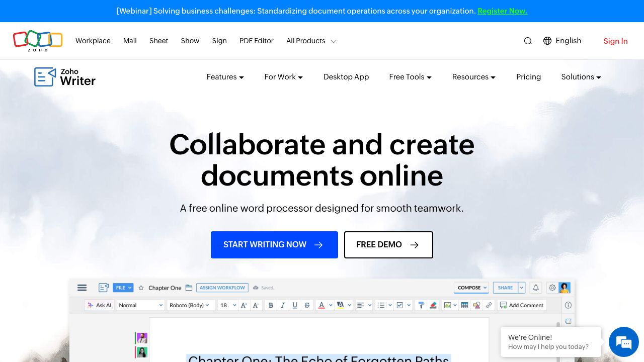Click the document info circle icon
644x362 pixels.
tap(568, 305)
